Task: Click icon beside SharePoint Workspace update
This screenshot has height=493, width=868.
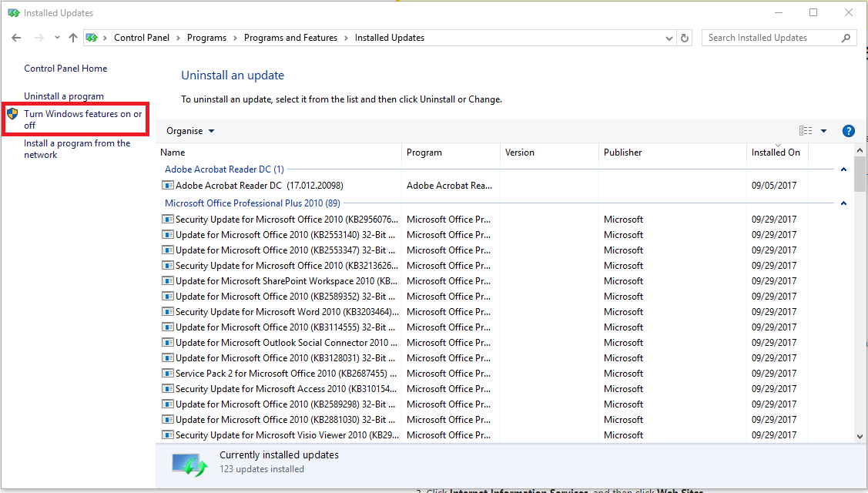Action: (x=167, y=281)
